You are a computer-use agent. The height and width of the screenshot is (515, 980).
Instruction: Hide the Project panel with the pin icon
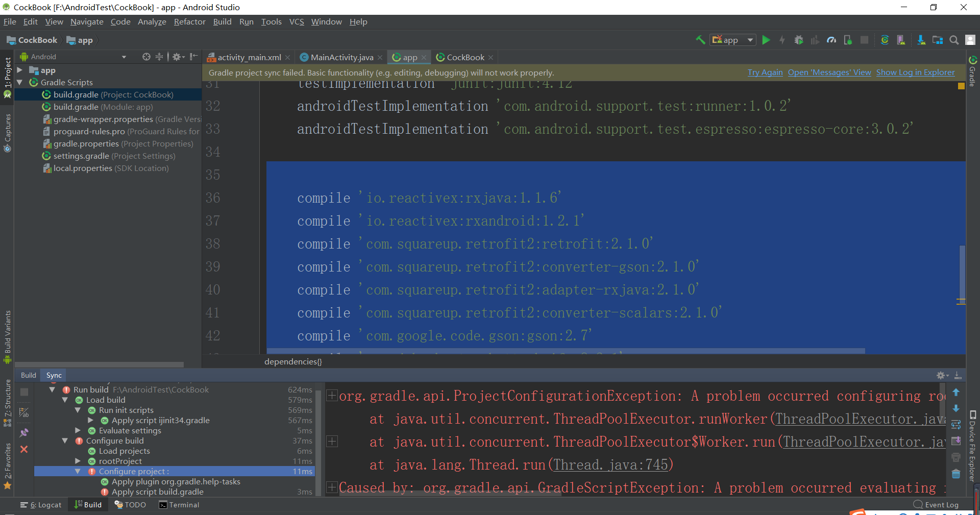(x=193, y=57)
